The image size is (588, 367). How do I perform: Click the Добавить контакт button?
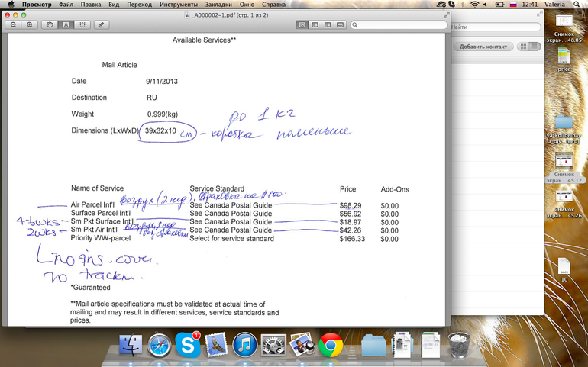tap(483, 47)
